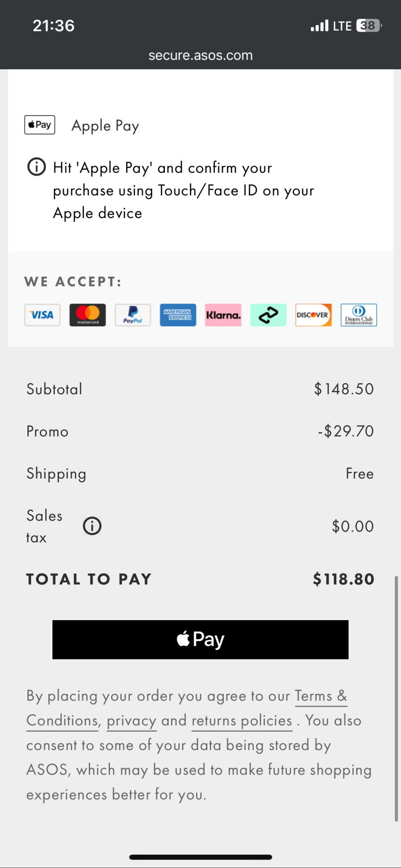This screenshot has height=868, width=401.
Task: Tap the Mastercard icon
Action: 88,315
